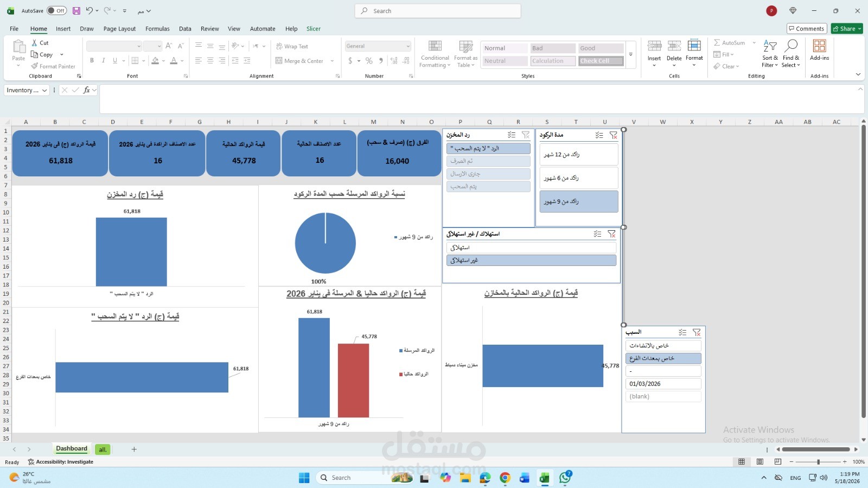Open the font name dropdown
This screenshot has width=868, height=488.
[138, 46]
